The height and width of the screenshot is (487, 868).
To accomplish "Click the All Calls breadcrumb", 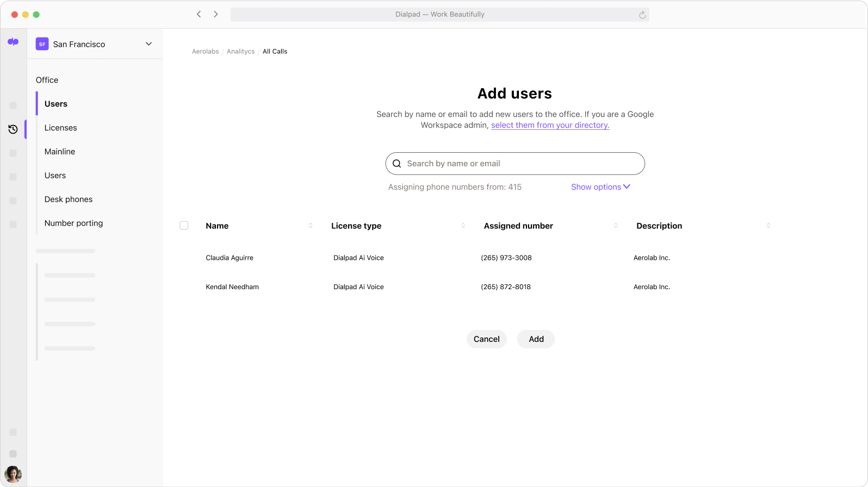I will [x=275, y=52].
